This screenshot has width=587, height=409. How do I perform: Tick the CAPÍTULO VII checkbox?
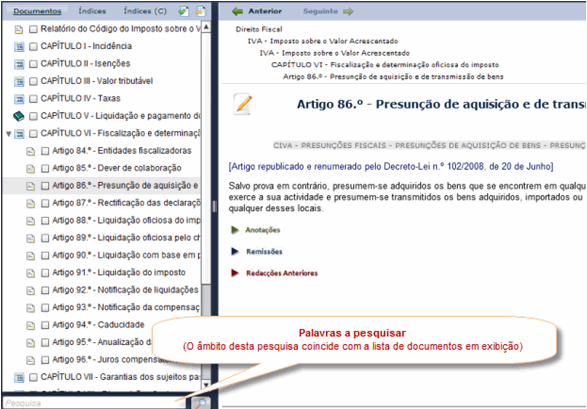[33, 377]
